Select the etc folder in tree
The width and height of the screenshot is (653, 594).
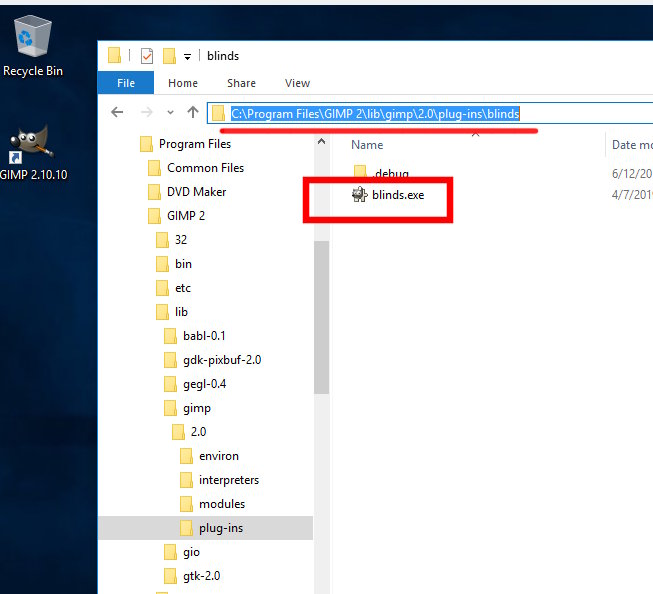tap(173, 288)
